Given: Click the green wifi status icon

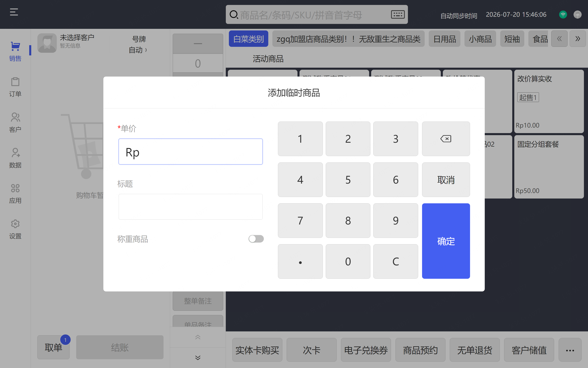Looking at the screenshot, I should click(563, 15).
